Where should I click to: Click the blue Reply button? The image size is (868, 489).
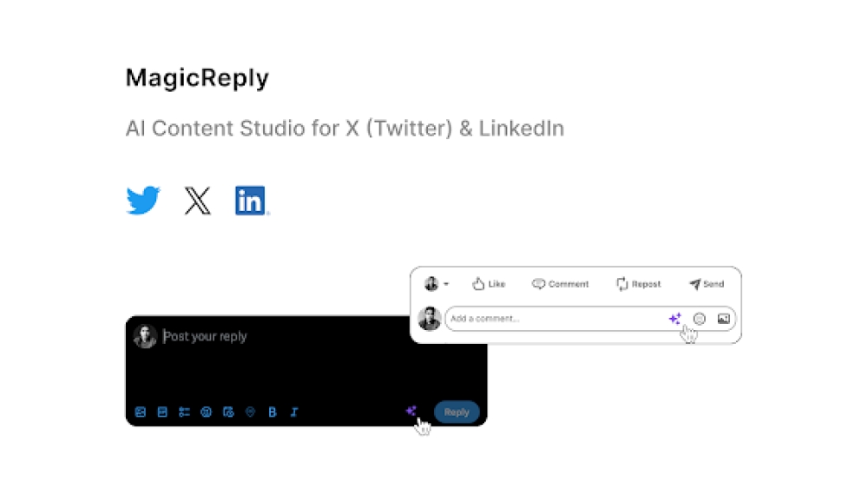click(x=457, y=412)
